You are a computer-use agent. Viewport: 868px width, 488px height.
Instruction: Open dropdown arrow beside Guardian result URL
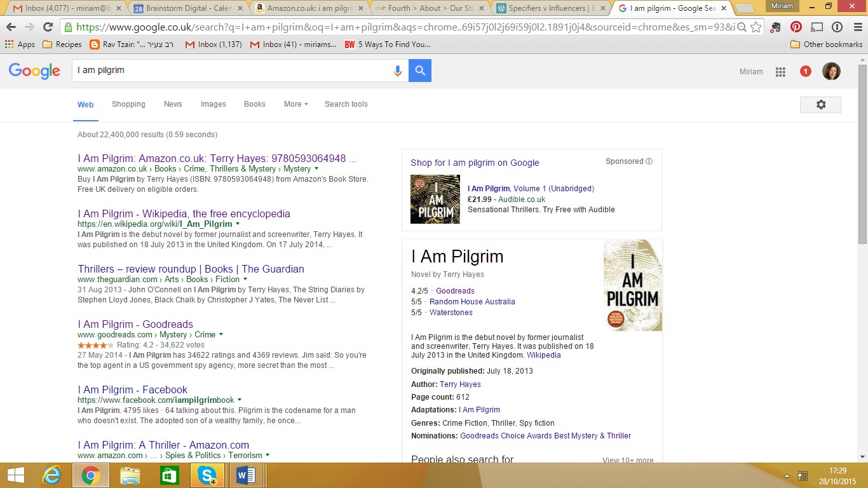pos(245,280)
